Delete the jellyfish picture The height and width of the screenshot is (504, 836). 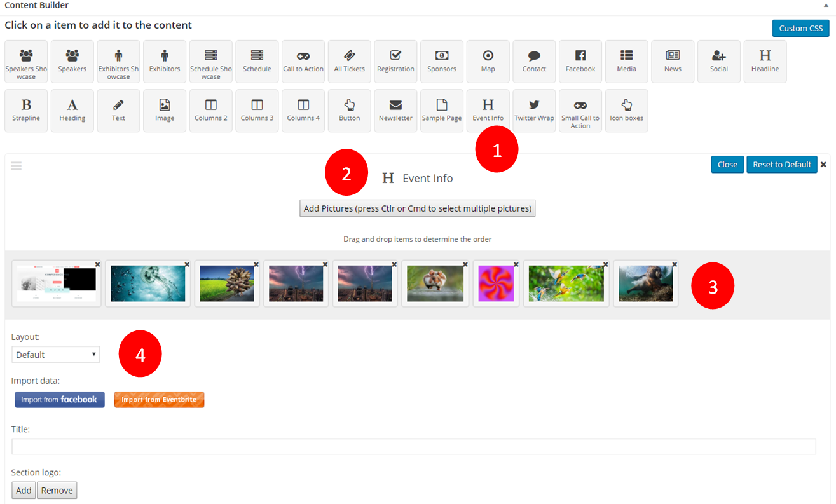[188, 264]
